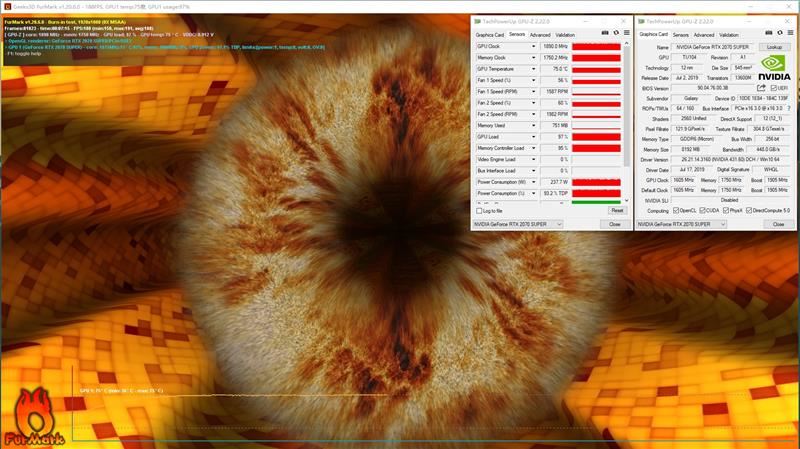Image resolution: width=800 pixels, height=449 pixels.
Task: Open Bus Interface Load dropdown arrow
Action: [x=534, y=171]
